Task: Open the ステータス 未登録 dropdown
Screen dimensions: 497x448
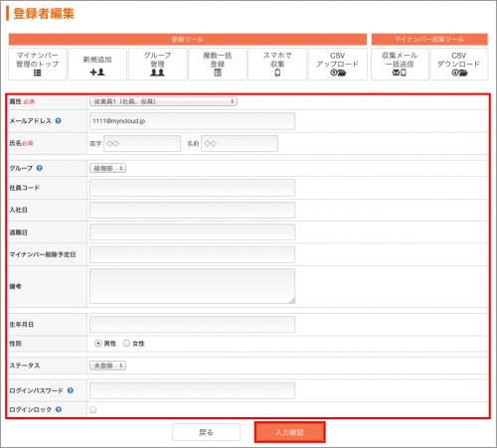Action: click(107, 366)
